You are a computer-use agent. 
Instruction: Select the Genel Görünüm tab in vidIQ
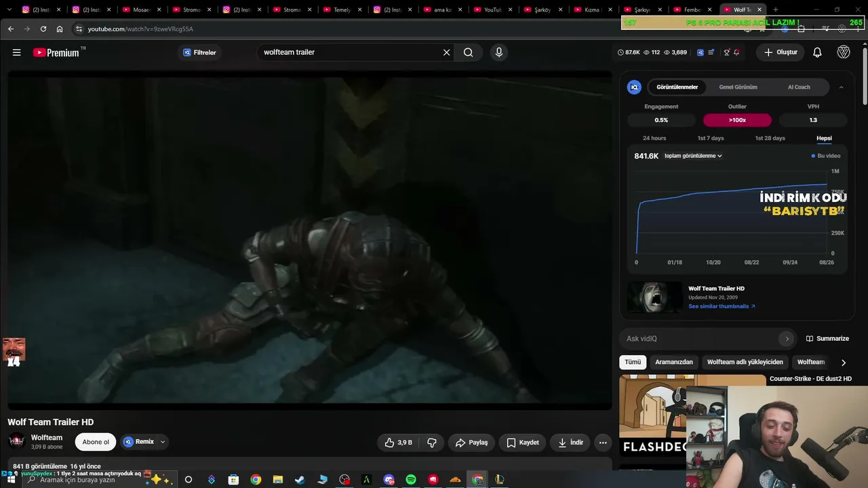pyautogui.click(x=738, y=87)
